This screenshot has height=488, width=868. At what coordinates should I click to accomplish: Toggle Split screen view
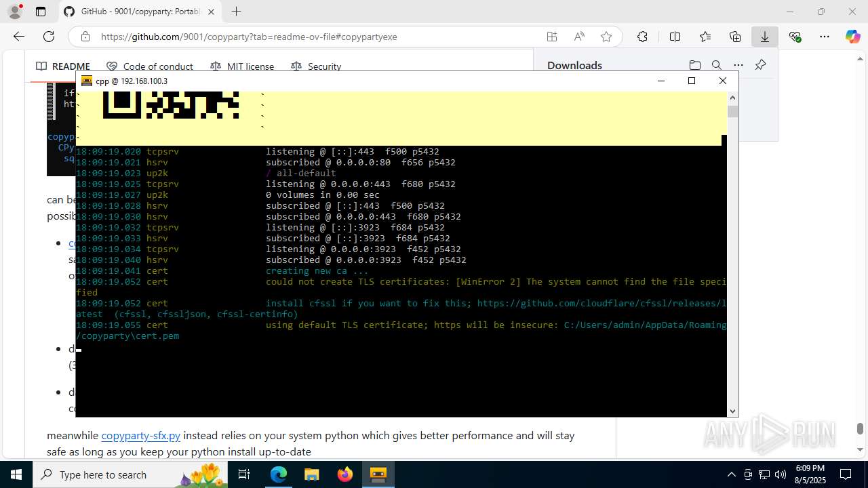pyautogui.click(x=675, y=37)
